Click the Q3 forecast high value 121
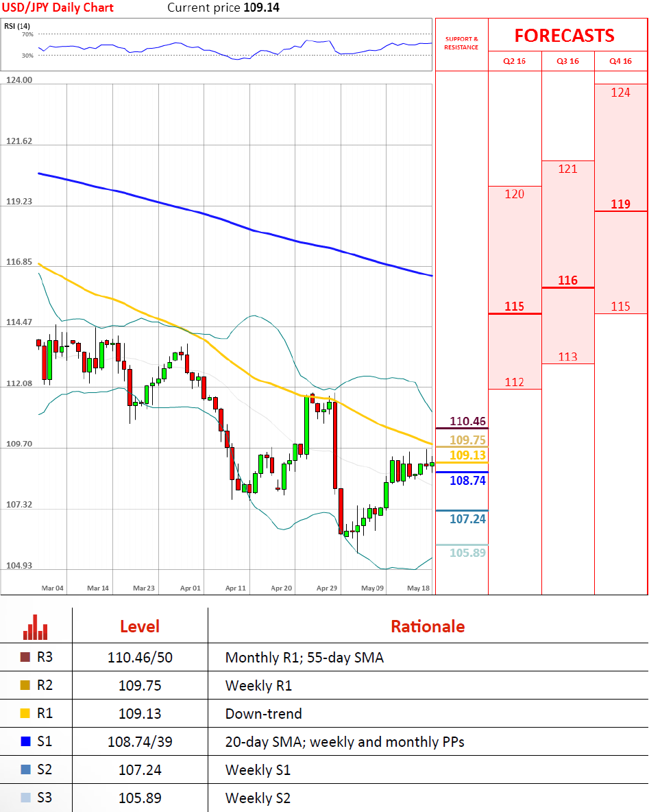 pos(567,169)
